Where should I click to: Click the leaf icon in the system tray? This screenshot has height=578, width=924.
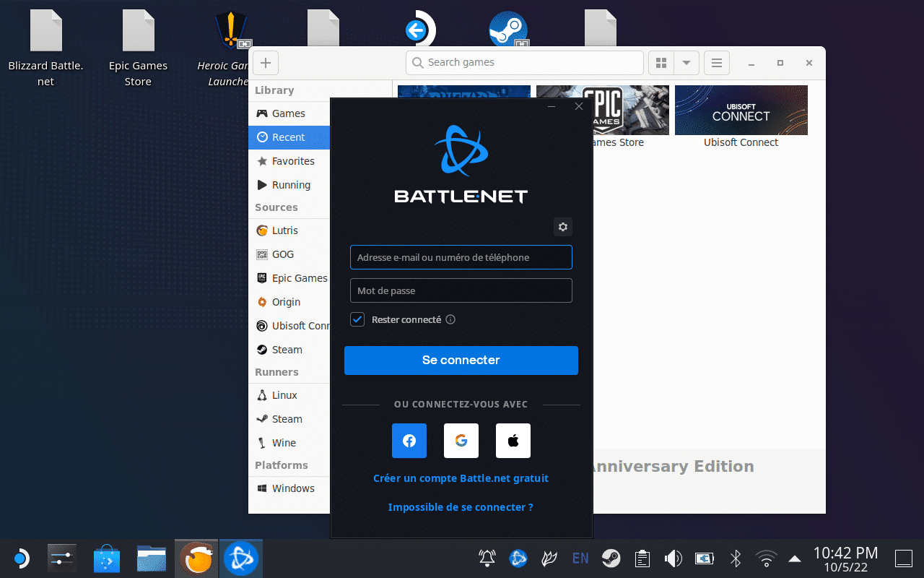[x=549, y=558]
